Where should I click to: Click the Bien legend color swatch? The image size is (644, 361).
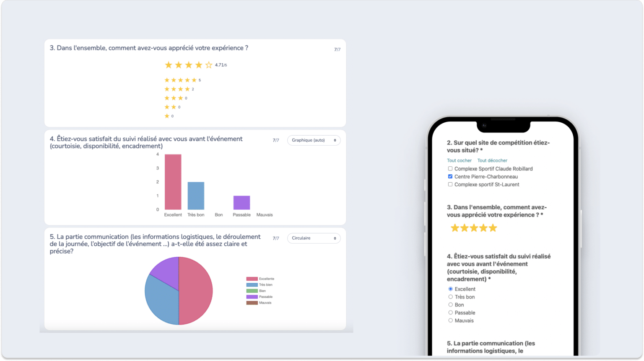(252, 291)
